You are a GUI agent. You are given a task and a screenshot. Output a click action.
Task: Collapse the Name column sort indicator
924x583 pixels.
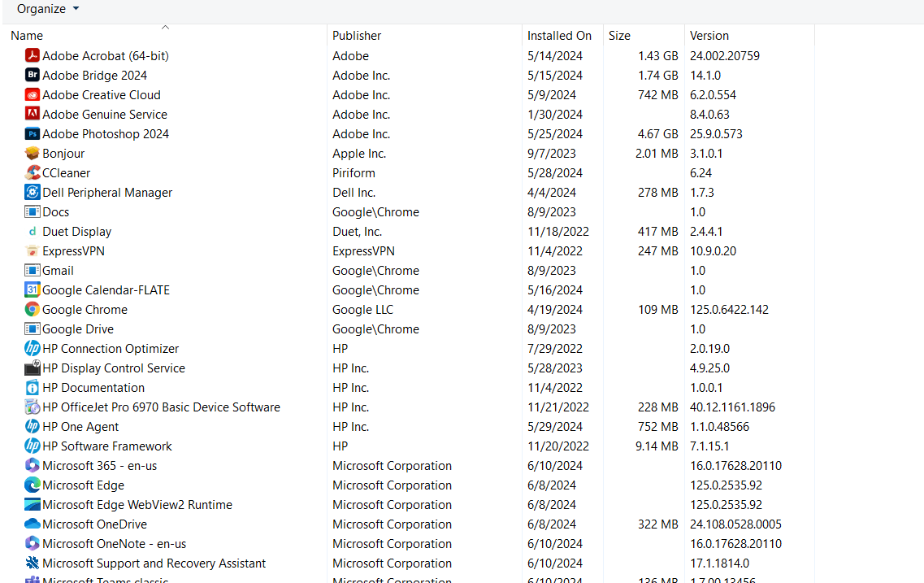(x=165, y=27)
